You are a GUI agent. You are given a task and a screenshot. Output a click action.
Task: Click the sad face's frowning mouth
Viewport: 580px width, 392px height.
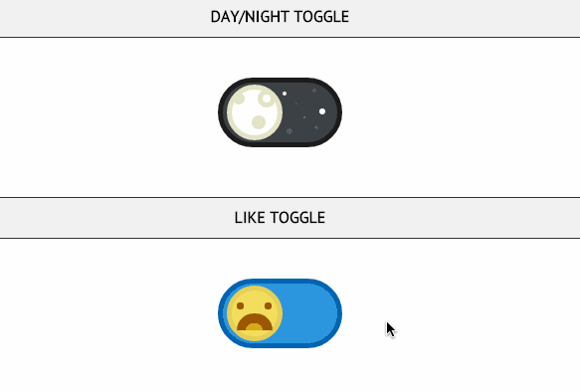pyautogui.click(x=255, y=321)
